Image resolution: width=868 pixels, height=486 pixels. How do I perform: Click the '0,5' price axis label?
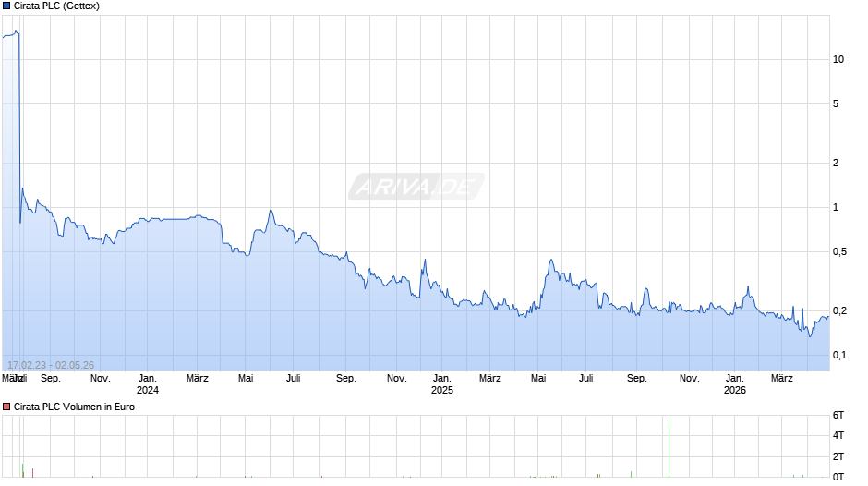(839, 251)
